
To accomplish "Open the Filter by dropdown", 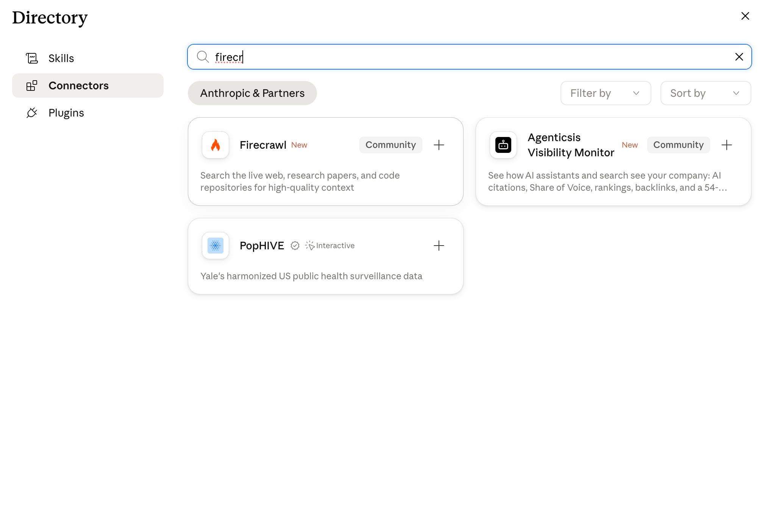I will pos(606,93).
